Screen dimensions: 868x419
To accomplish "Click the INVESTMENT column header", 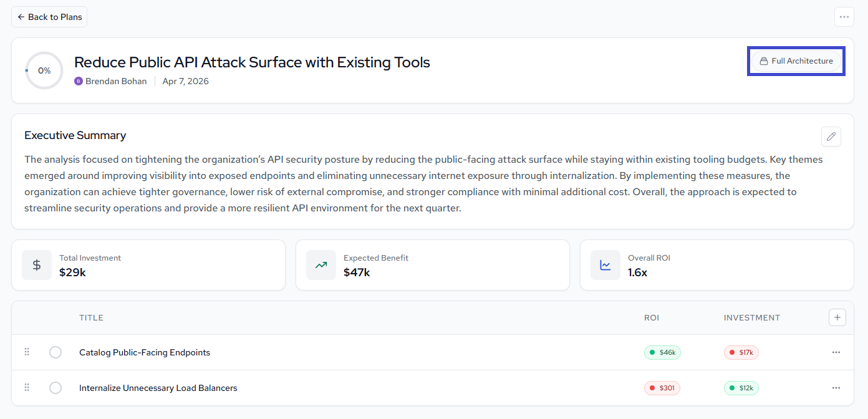I will 751,318.
